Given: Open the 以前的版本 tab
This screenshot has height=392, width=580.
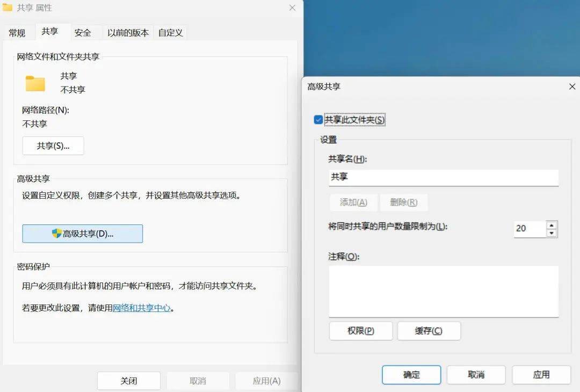Looking at the screenshot, I should pos(128,33).
